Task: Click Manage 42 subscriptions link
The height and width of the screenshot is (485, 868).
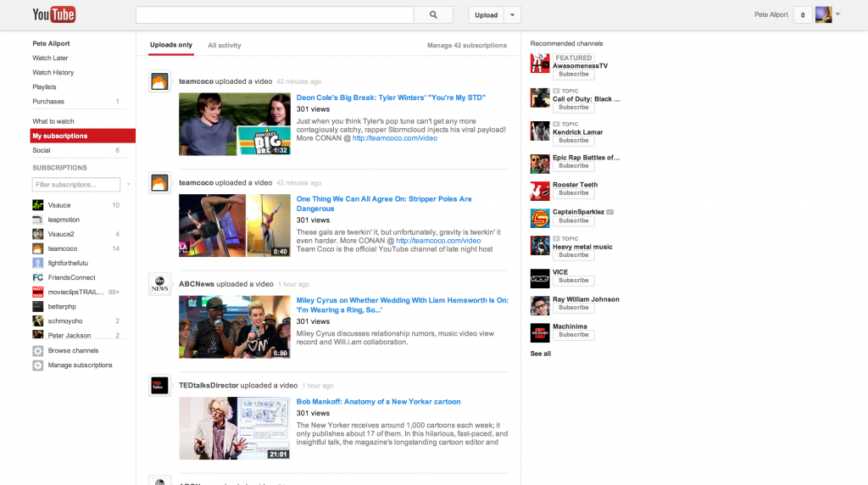Action: pos(467,46)
